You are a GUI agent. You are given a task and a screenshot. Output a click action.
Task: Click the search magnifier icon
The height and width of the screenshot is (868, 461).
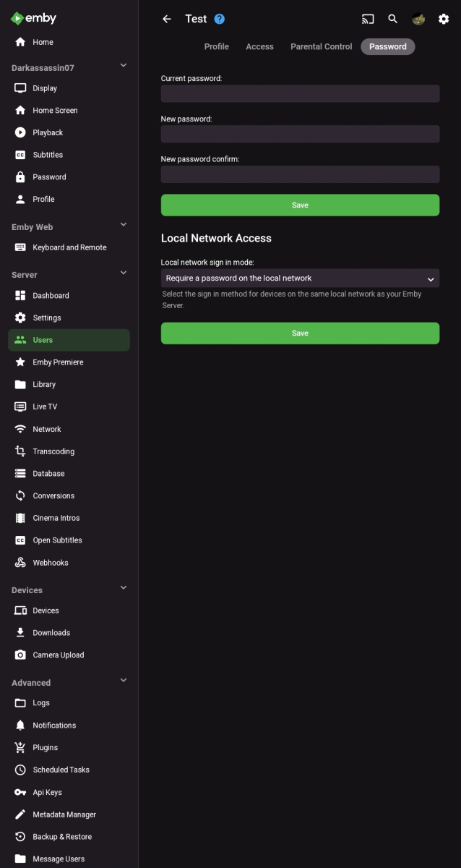tap(393, 19)
